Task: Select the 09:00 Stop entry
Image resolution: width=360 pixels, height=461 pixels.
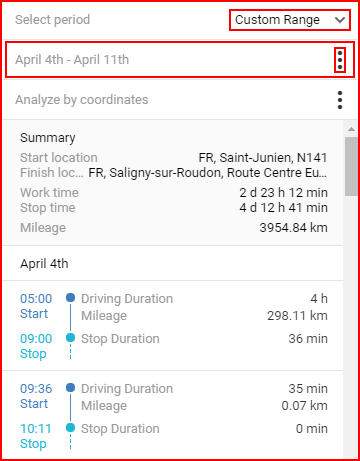Action: [x=36, y=346]
